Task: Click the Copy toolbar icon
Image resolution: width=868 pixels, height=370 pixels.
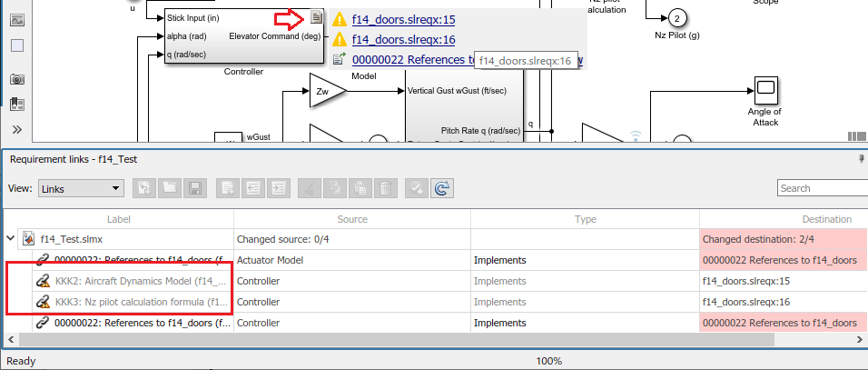Action: 335,188
